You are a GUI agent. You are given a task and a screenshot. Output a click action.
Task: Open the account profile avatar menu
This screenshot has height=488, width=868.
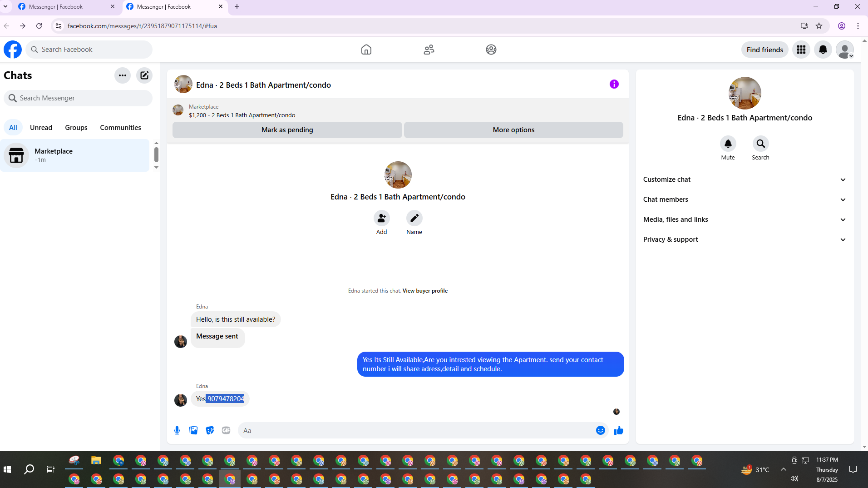845,50
